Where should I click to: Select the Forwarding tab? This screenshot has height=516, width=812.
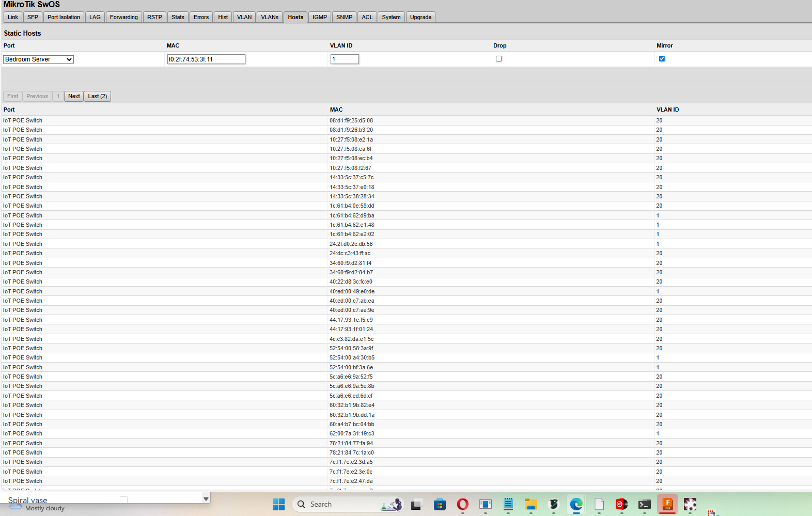124,17
